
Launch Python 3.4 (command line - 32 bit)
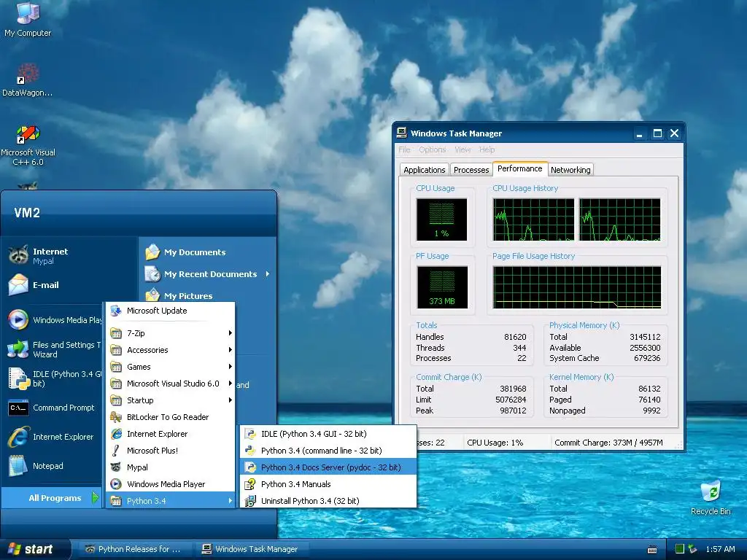(x=328, y=451)
